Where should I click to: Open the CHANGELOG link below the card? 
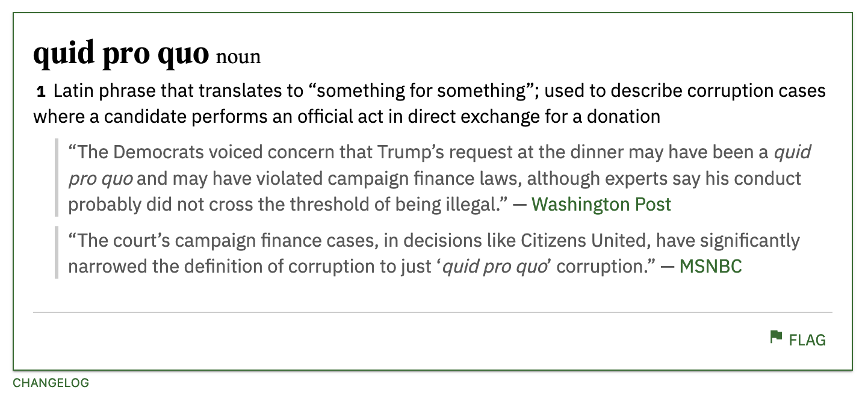pos(51,383)
